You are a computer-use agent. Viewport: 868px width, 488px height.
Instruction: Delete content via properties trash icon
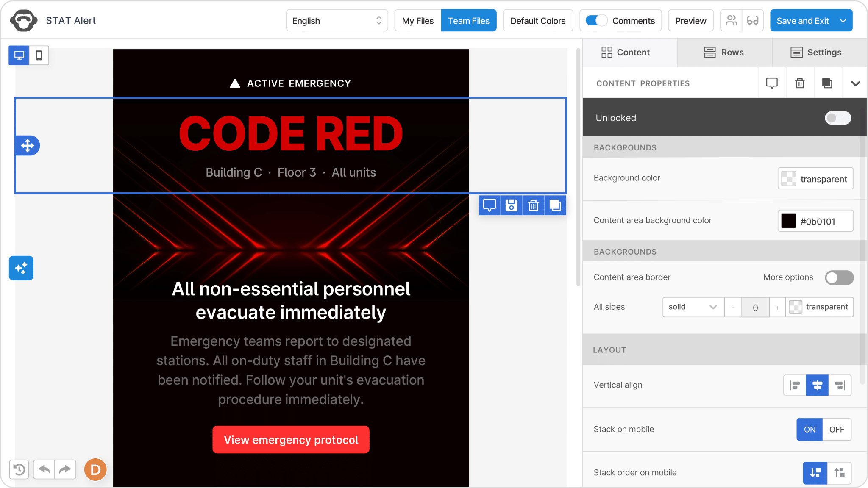click(800, 83)
